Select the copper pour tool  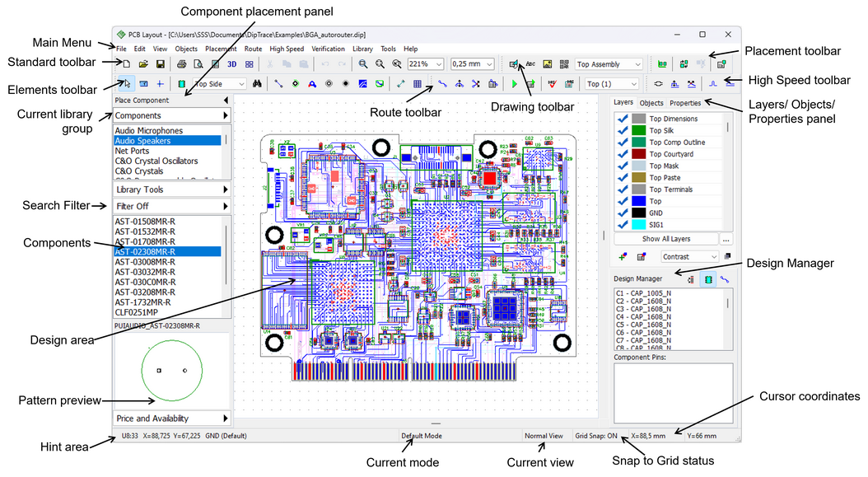click(362, 84)
